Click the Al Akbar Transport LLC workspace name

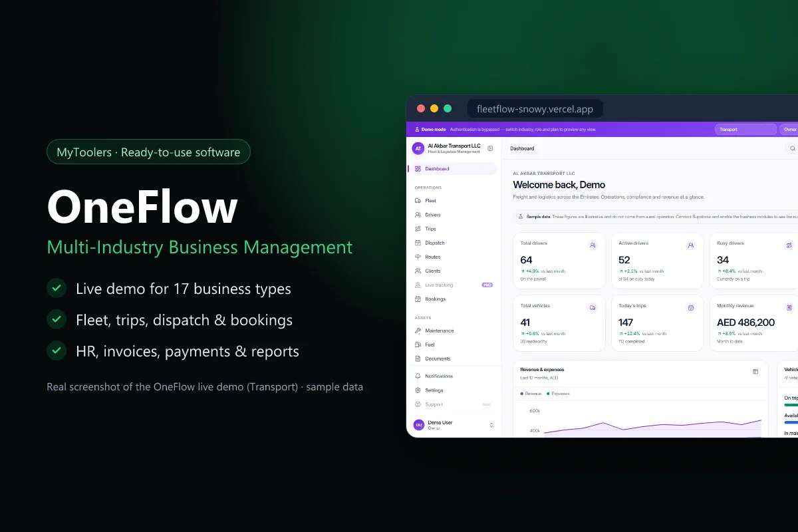[x=454, y=146]
